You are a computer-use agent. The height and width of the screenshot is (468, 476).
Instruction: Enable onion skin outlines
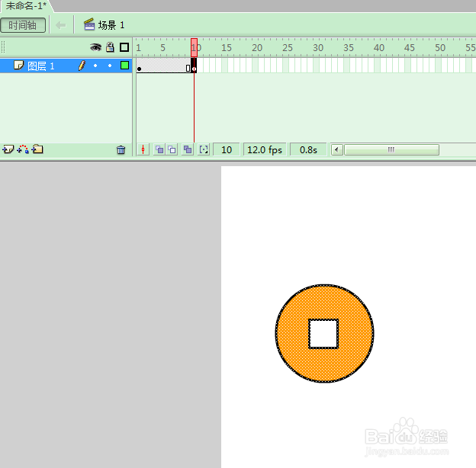tap(172, 149)
